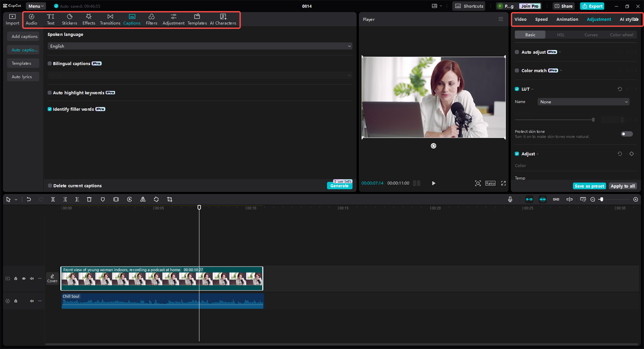This screenshot has width=644, height=349.
Task: Switch to the Speed tab
Action: tap(541, 19)
